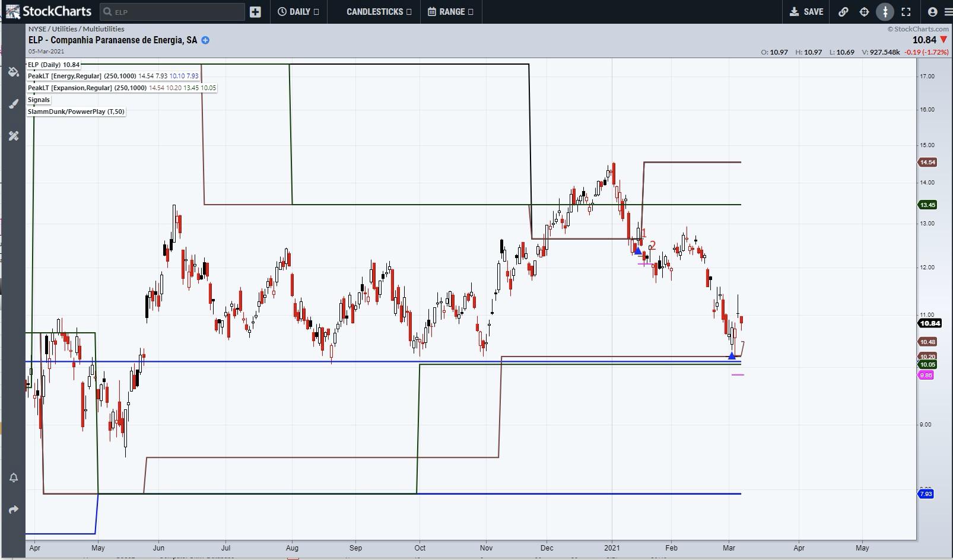Screen dimensions: 953x560
Task: Open the paint bucket tool in sidebar
Action: coord(14,72)
